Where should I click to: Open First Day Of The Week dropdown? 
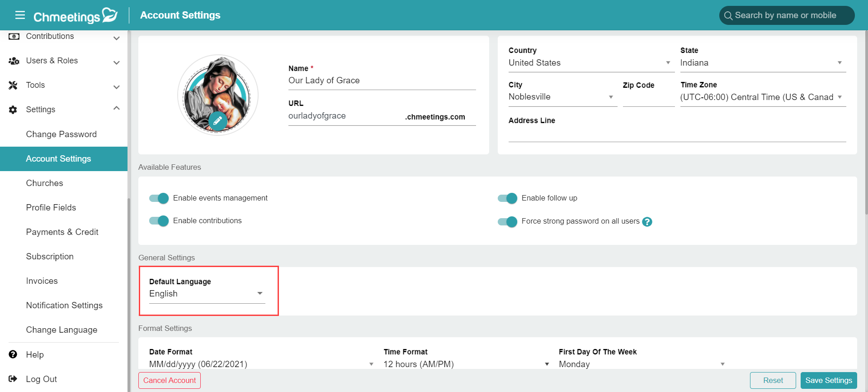pyautogui.click(x=642, y=364)
